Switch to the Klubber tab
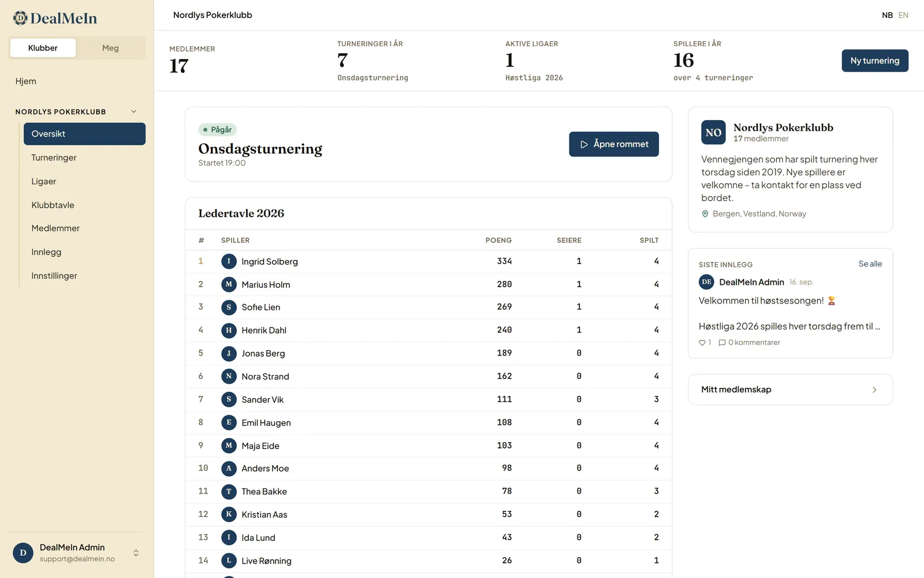Image resolution: width=924 pixels, height=578 pixels. coord(43,48)
